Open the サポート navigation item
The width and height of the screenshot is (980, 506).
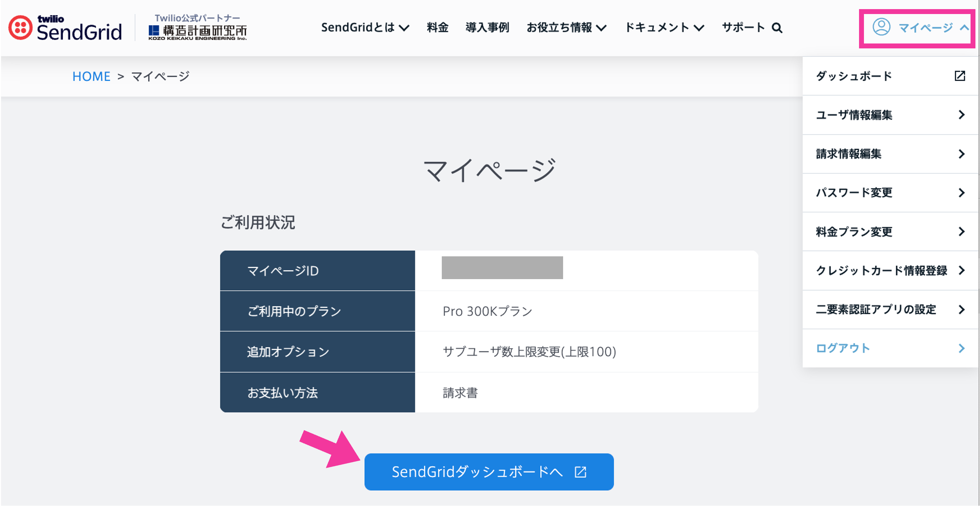[x=743, y=27]
